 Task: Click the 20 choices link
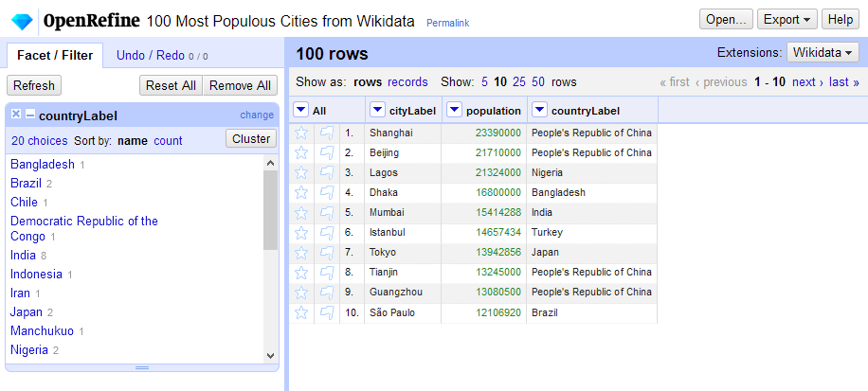[39, 141]
